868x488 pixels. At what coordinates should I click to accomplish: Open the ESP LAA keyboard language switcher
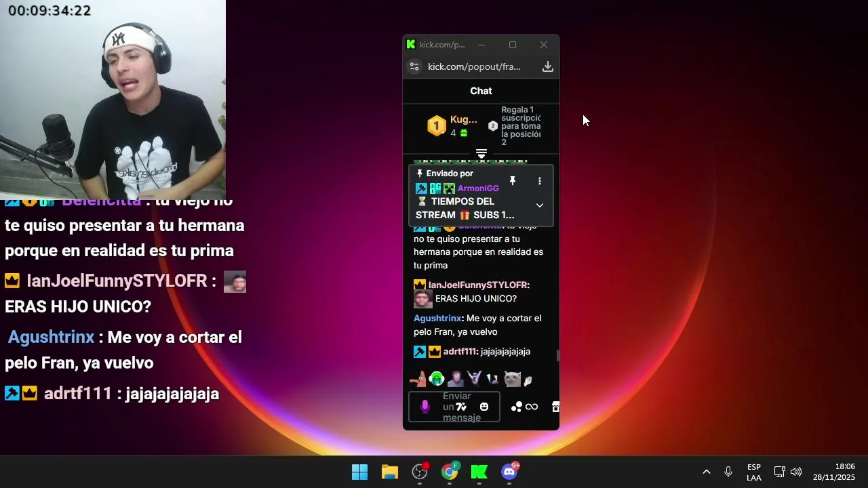click(754, 472)
